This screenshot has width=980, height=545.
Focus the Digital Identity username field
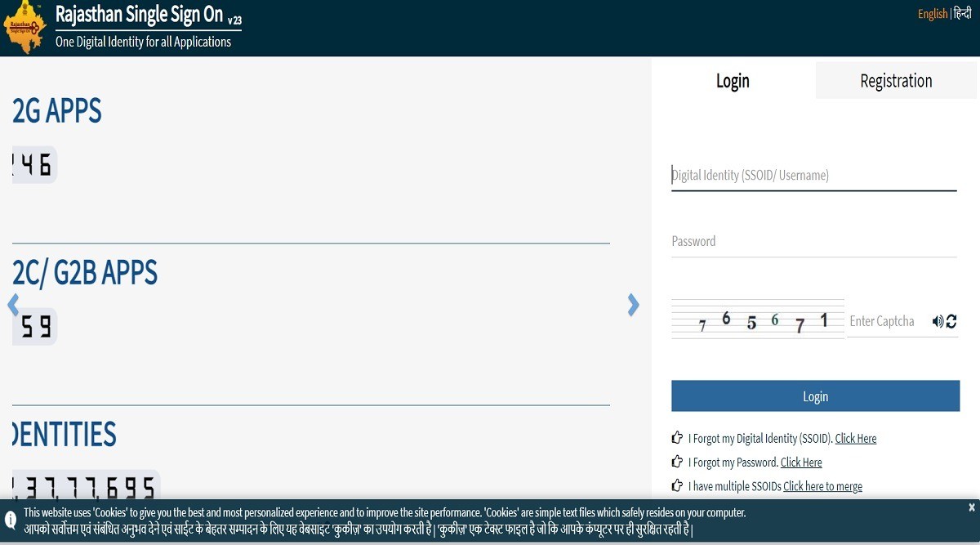pos(813,175)
